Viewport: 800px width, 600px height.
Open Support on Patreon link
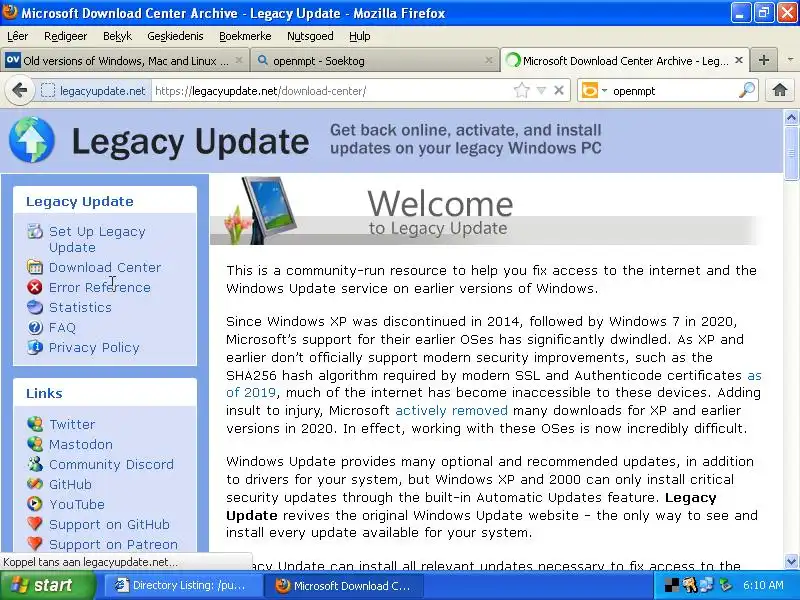click(113, 544)
